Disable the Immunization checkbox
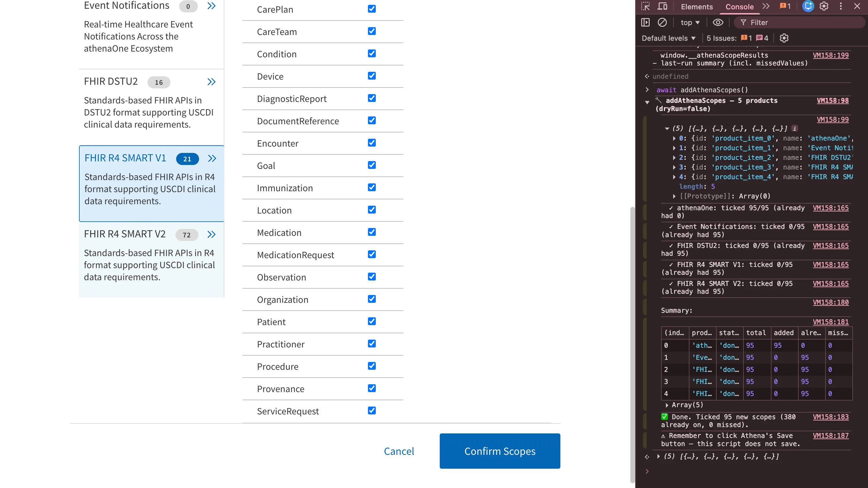 [372, 187]
